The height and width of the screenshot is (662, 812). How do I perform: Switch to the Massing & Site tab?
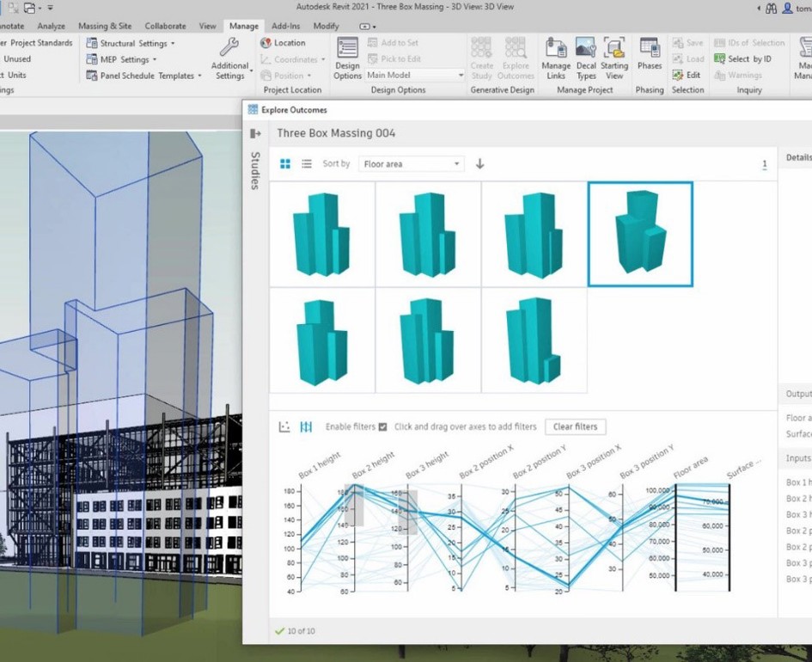tap(105, 26)
